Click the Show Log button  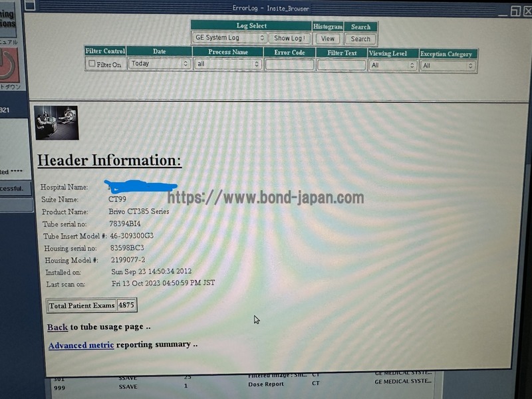click(289, 39)
